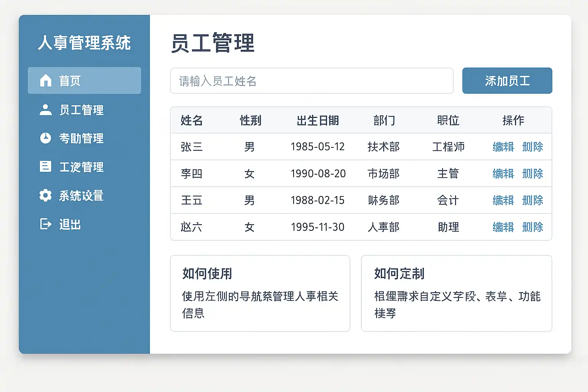Click the logout arrow icon
The width and height of the screenshot is (588, 392).
coord(46,224)
